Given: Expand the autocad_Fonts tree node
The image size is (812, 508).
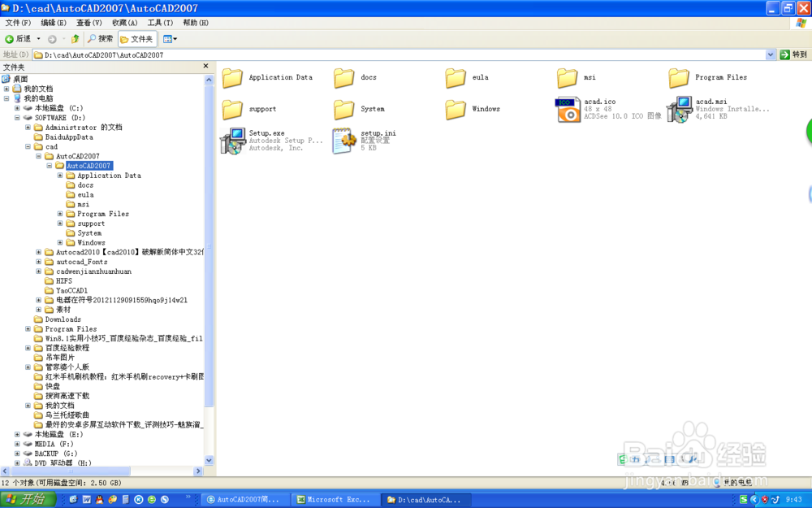Looking at the screenshot, I should coord(38,262).
